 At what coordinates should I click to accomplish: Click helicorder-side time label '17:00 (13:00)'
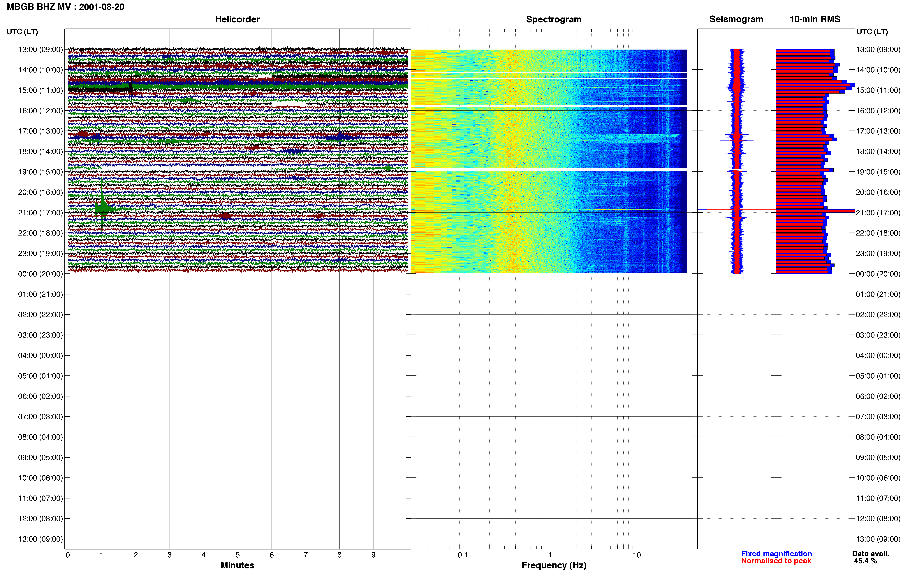[x=40, y=131]
